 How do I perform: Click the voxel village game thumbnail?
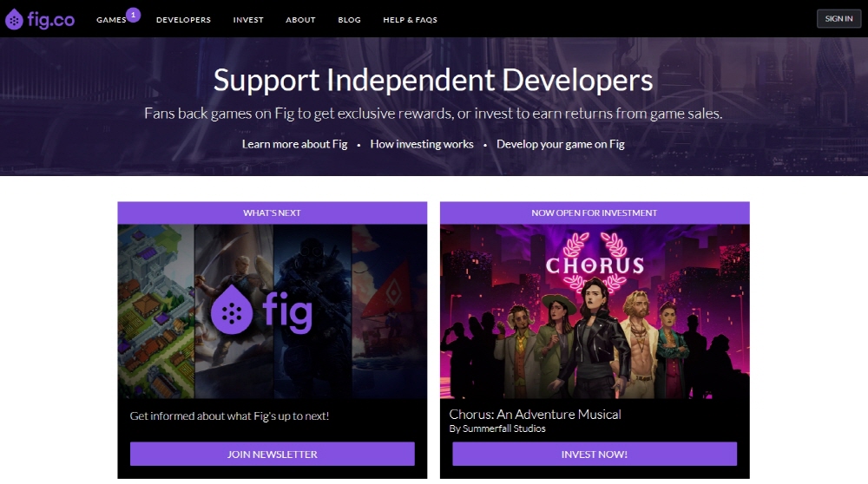tap(156, 311)
